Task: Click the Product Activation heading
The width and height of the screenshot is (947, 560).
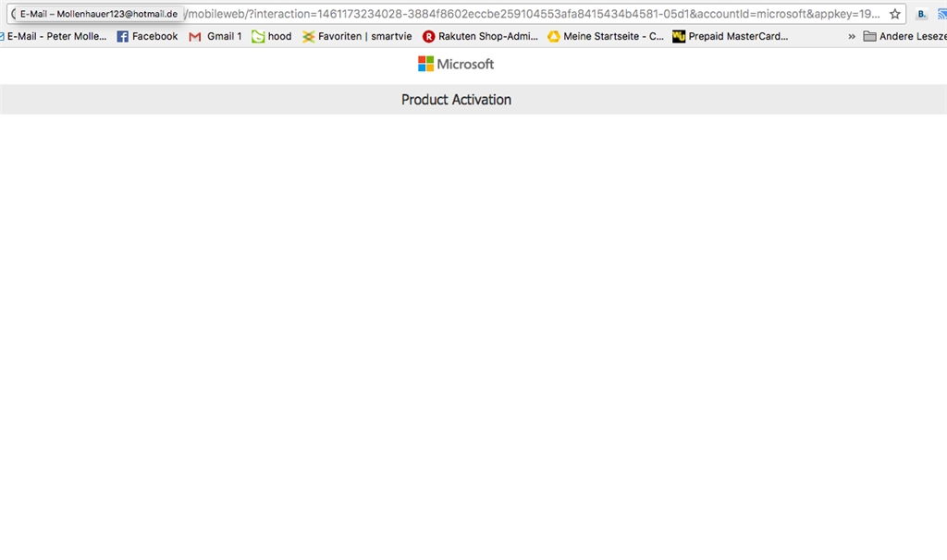Action: (456, 100)
